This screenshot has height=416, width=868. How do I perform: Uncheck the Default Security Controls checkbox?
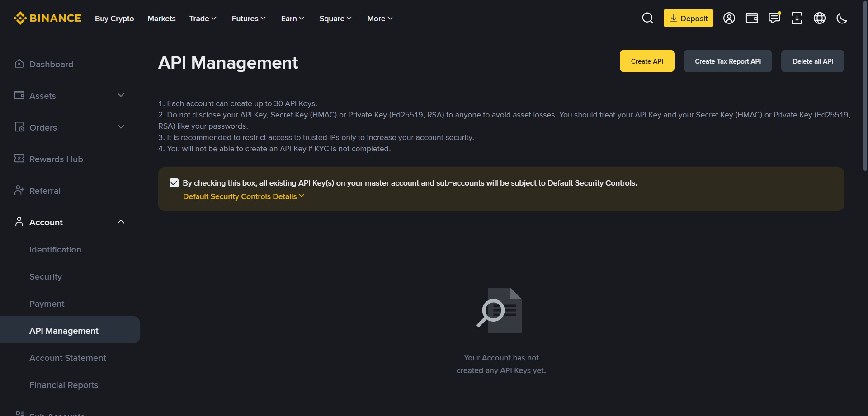(x=174, y=183)
